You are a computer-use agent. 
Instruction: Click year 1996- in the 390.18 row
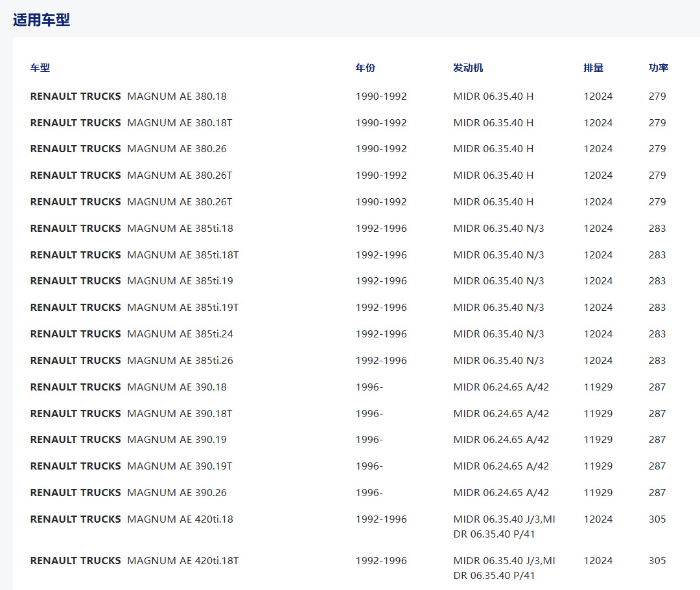[369, 387]
